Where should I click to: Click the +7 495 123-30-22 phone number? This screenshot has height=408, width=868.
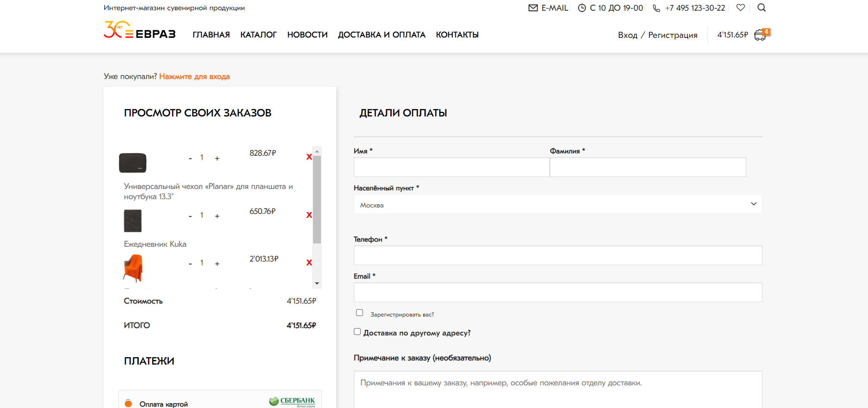(695, 8)
